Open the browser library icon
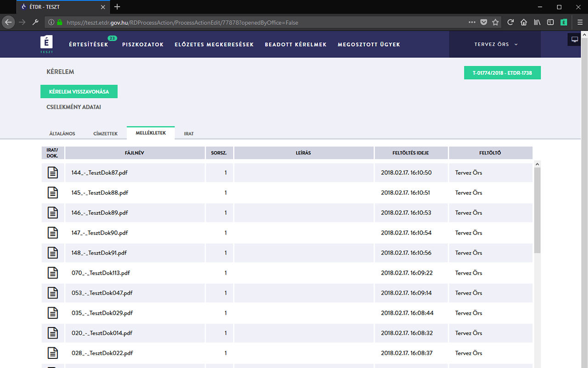 (537, 22)
